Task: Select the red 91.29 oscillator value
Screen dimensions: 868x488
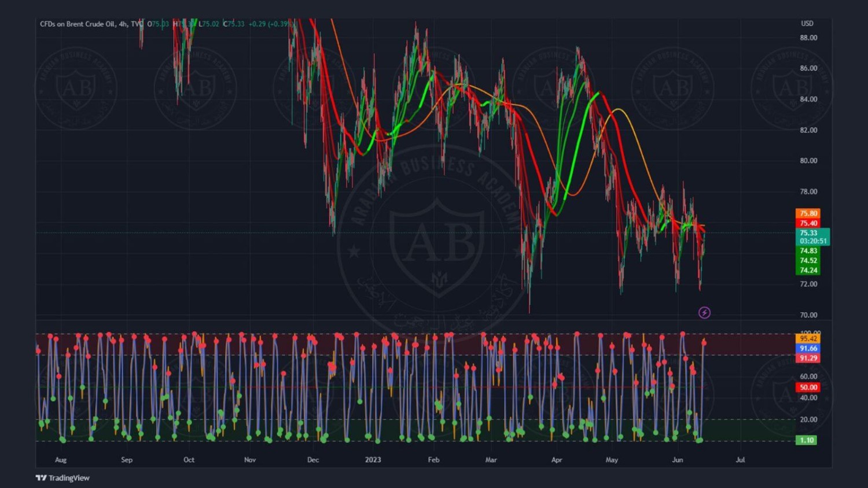Action: click(x=808, y=358)
